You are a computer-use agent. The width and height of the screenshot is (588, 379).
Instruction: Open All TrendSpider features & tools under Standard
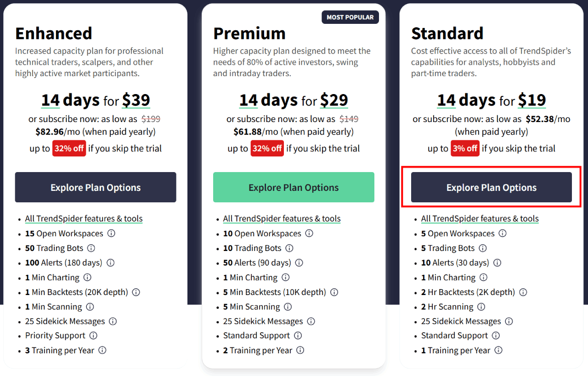[480, 219]
